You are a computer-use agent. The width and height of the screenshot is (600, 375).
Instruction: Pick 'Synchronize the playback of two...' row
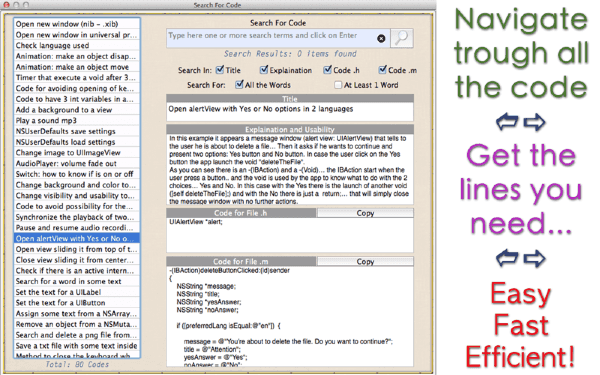click(77, 217)
